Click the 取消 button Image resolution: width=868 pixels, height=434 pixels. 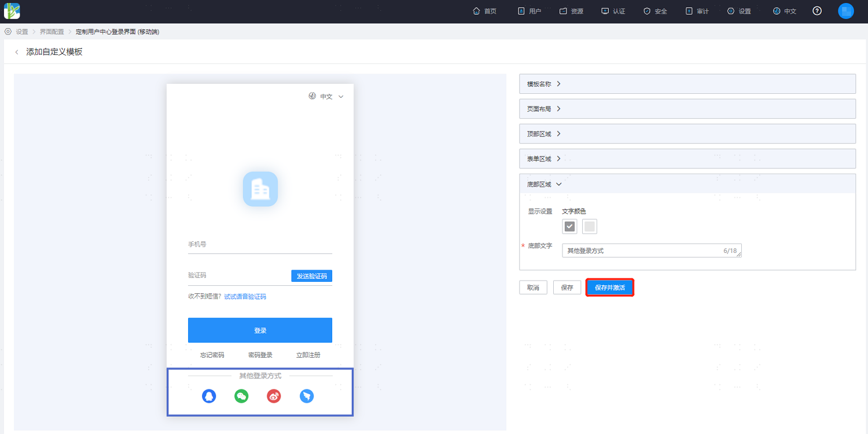pos(533,288)
